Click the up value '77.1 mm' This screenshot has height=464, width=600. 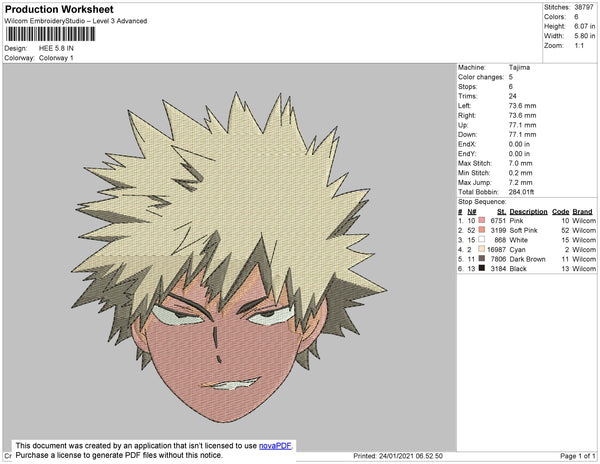coord(522,125)
